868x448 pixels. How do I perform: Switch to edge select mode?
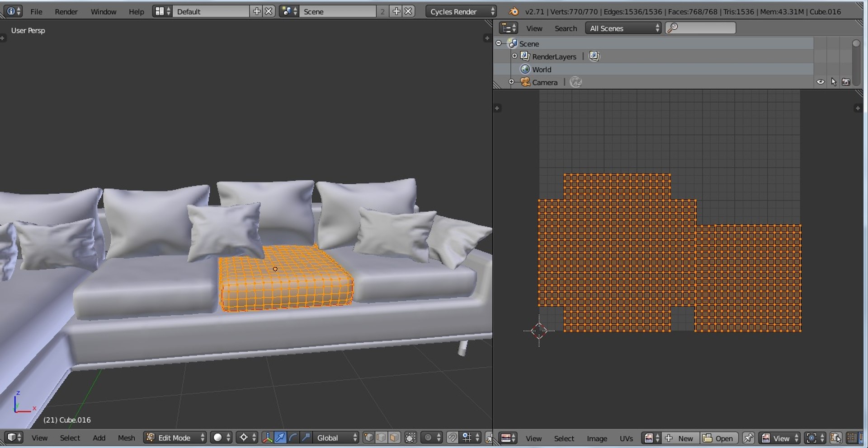pyautogui.click(x=381, y=438)
